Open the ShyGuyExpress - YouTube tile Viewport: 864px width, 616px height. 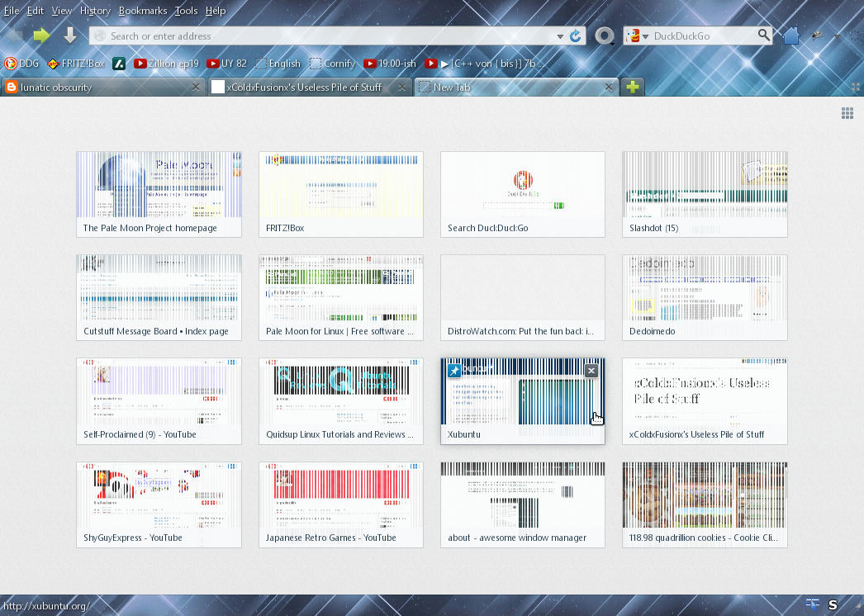tap(159, 505)
